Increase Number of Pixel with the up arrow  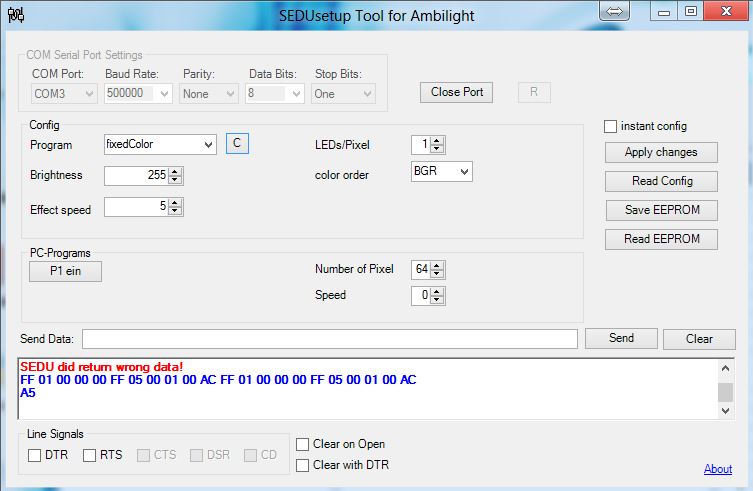tap(437, 265)
